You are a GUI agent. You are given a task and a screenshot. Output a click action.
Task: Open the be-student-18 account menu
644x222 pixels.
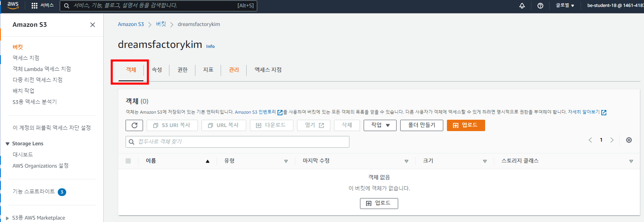[x=615, y=6]
